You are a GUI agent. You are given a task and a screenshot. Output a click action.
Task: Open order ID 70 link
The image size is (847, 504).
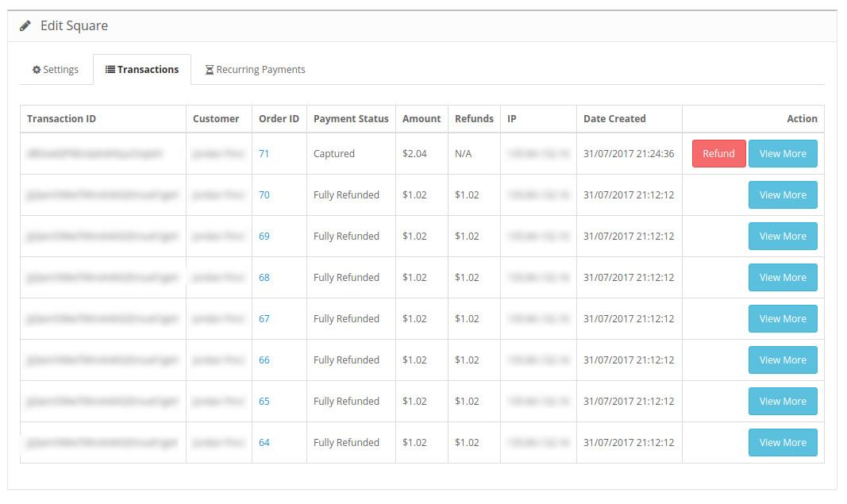click(264, 195)
